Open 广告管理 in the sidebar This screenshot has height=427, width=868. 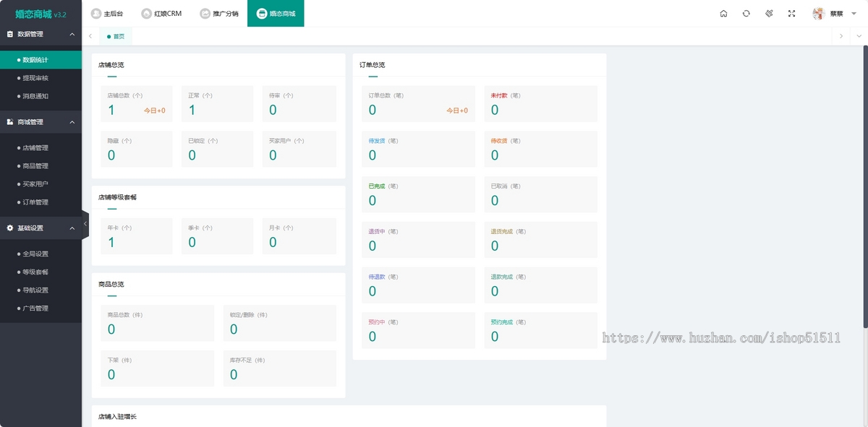coord(41,309)
